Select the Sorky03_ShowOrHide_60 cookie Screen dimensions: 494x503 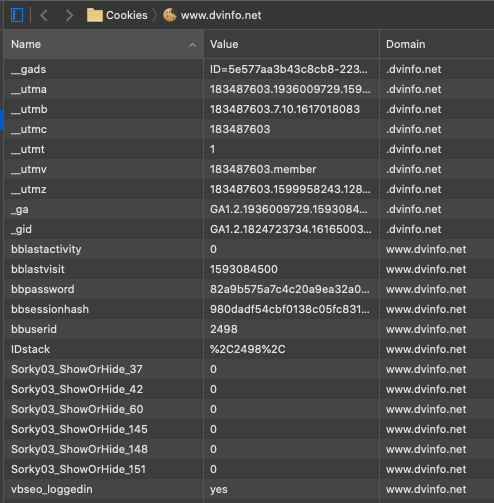coord(77,409)
